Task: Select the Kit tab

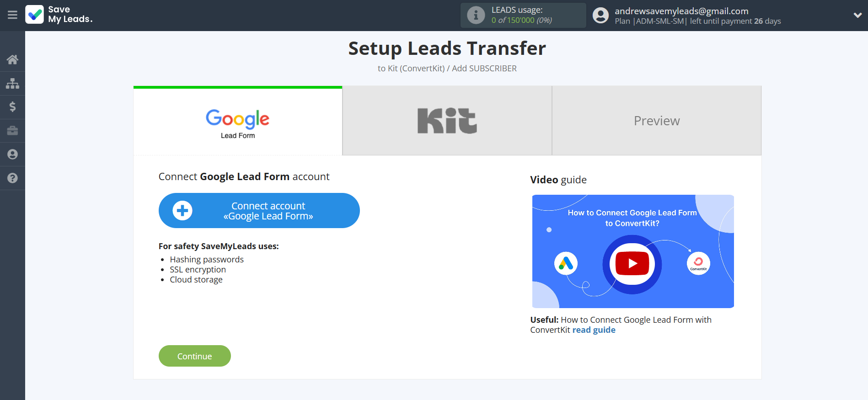Action: click(447, 121)
